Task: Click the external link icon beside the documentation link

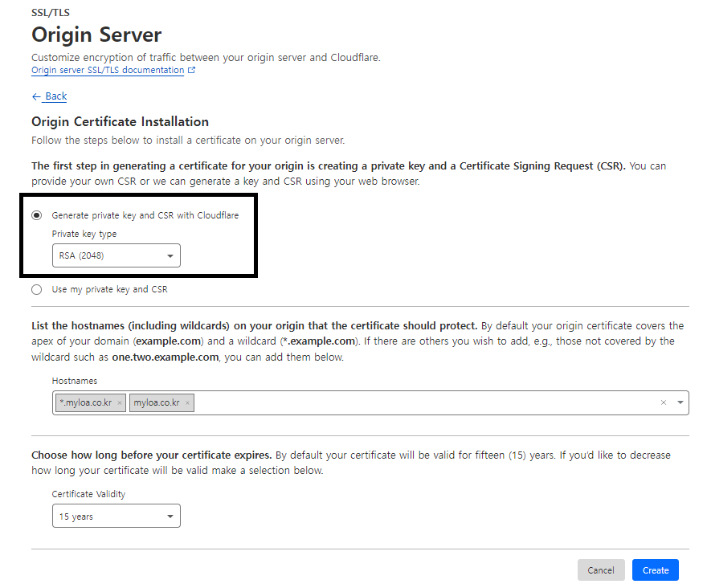Action: [191, 70]
